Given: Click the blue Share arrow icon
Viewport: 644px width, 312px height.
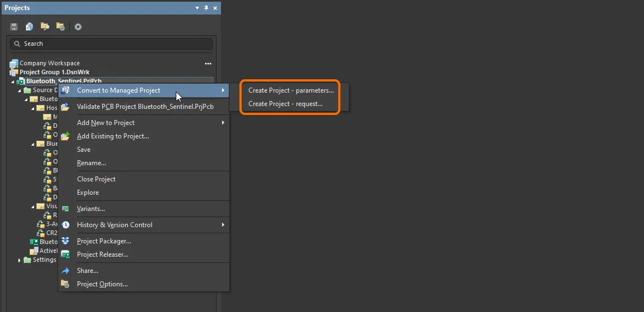Looking at the screenshot, I should tap(65, 271).
